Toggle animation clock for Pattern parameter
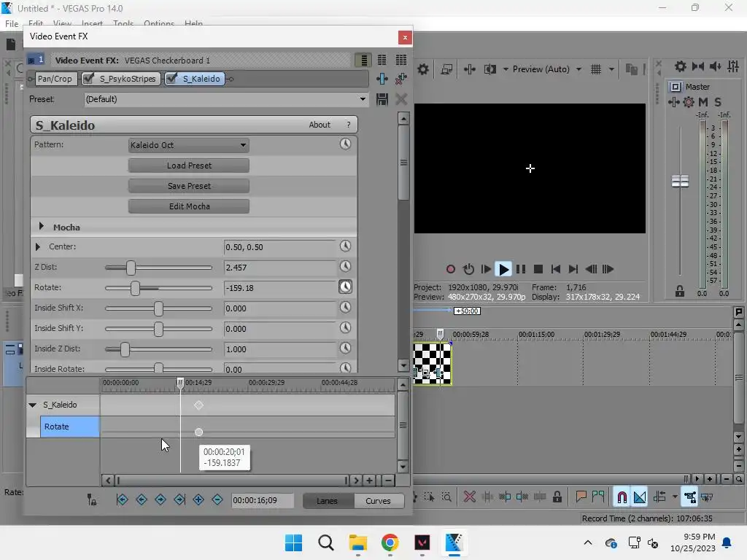The height and width of the screenshot is (560, 747). [345, 144]
